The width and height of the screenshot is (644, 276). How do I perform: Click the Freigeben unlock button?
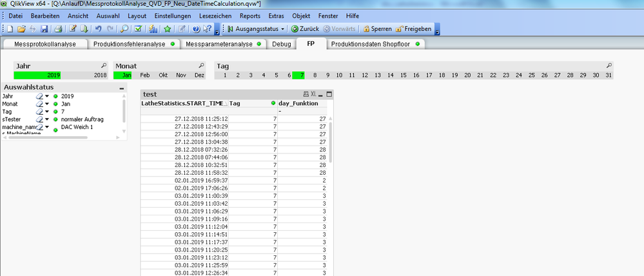coord(413,29)
